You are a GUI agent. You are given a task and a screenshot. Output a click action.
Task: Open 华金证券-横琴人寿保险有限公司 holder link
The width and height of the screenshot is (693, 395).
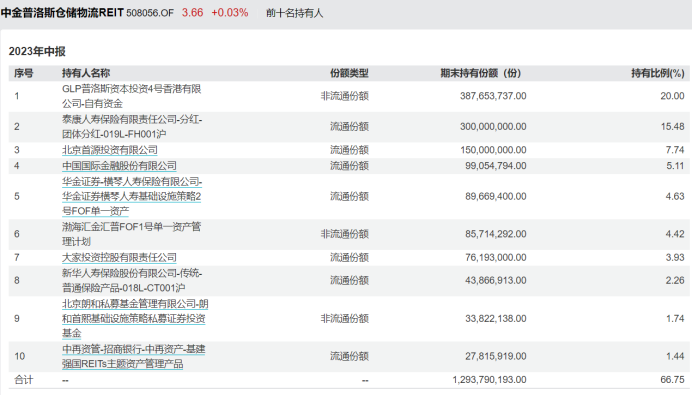[132, 196]
